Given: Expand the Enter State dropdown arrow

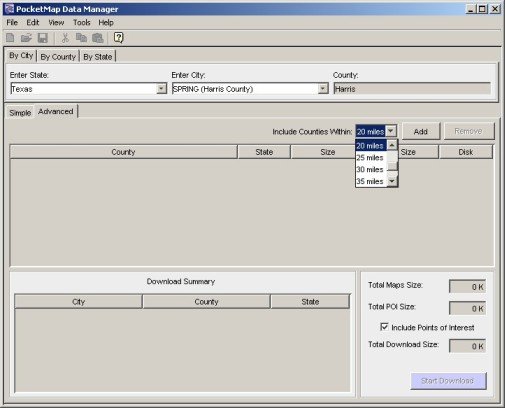Looking at the screenshot, I should pyautogui.click(x=161, y=89).
